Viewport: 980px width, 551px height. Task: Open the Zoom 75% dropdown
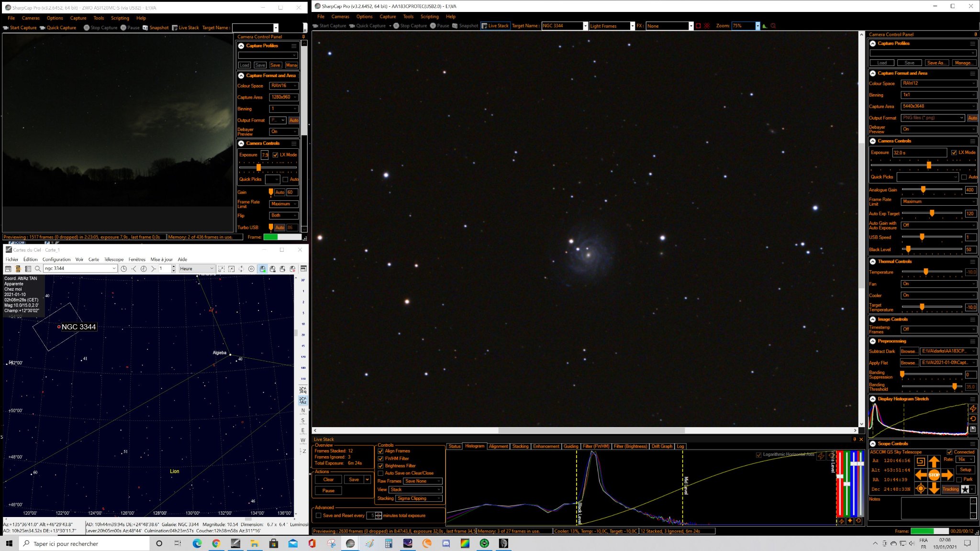click(x=757, y=26)
